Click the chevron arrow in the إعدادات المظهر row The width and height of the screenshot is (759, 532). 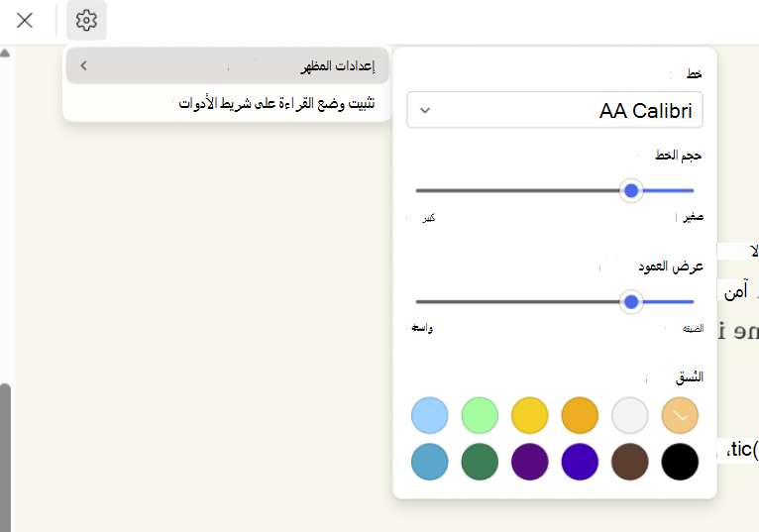coord(83,65)
